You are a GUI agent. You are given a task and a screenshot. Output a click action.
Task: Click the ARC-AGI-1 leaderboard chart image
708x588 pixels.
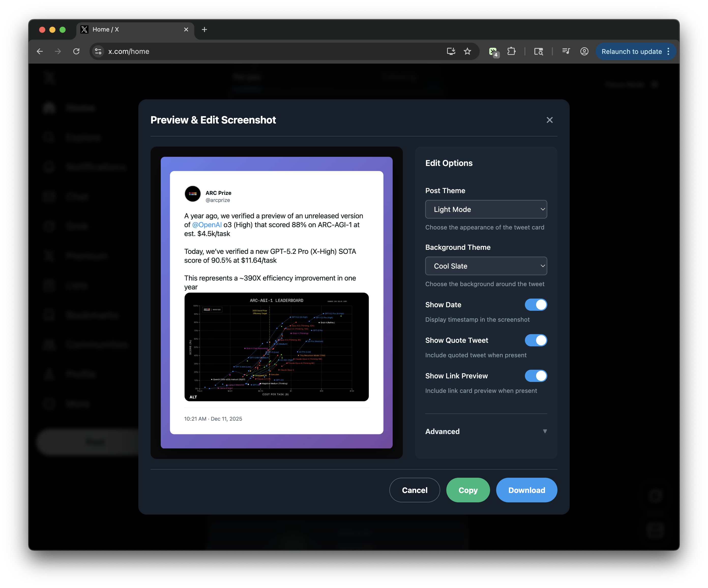pyautogui.click(x=276, y=347)
